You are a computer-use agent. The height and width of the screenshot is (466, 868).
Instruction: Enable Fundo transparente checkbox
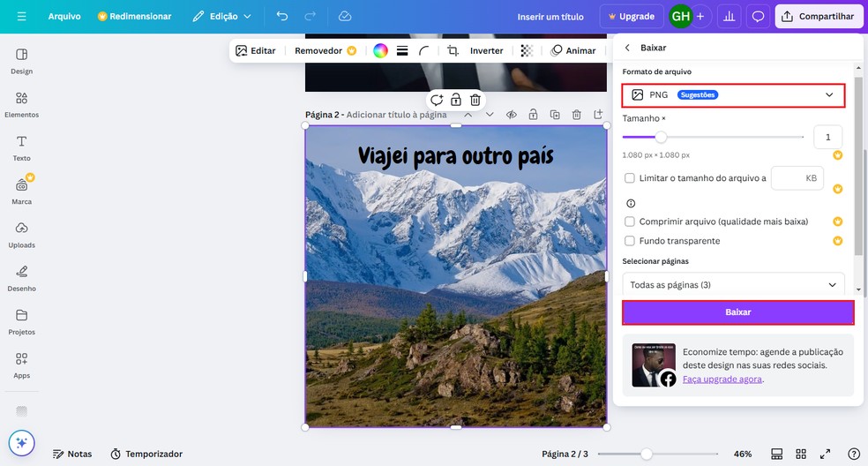(630, 240)
